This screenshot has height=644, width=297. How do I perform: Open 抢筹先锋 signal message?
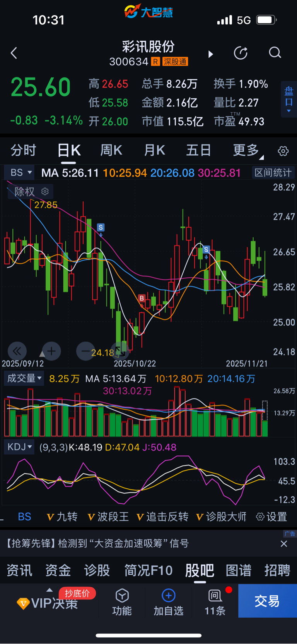click(97, 543)
